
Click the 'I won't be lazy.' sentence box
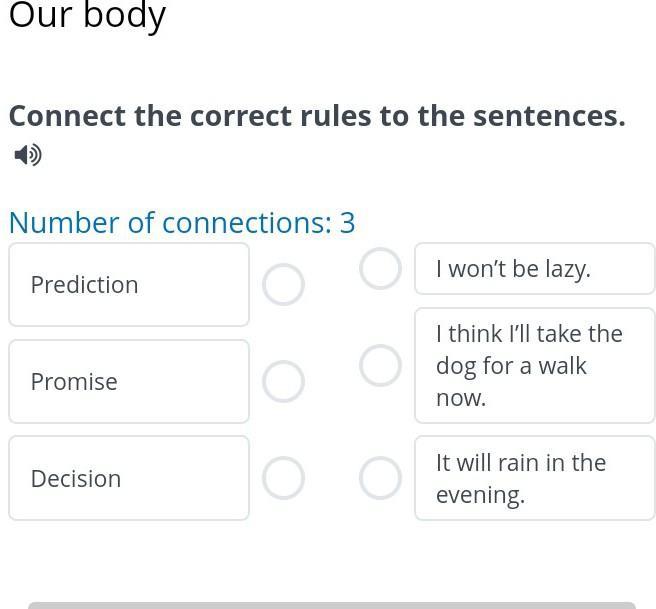pos(535,269)
